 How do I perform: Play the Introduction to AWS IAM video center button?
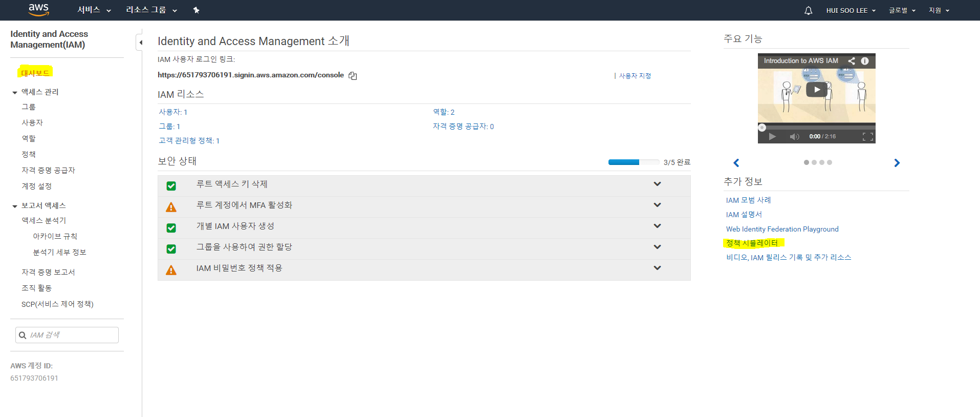(817, 90)
